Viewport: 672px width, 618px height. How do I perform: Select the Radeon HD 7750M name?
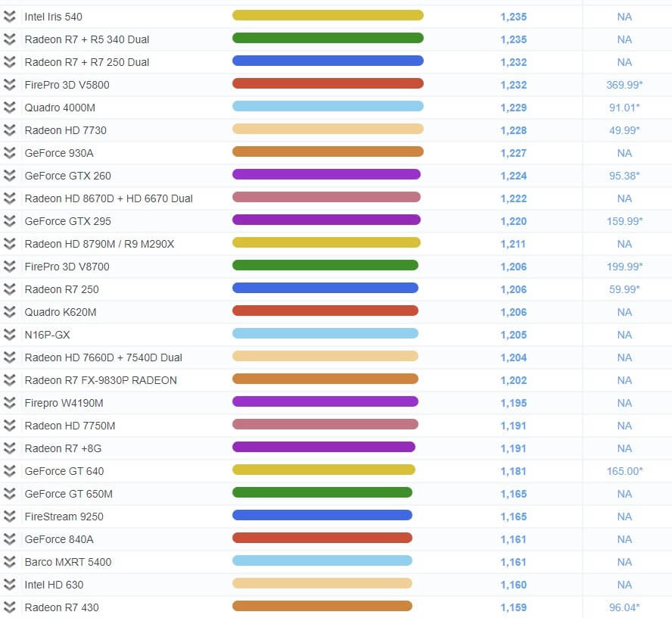point(70,426)
